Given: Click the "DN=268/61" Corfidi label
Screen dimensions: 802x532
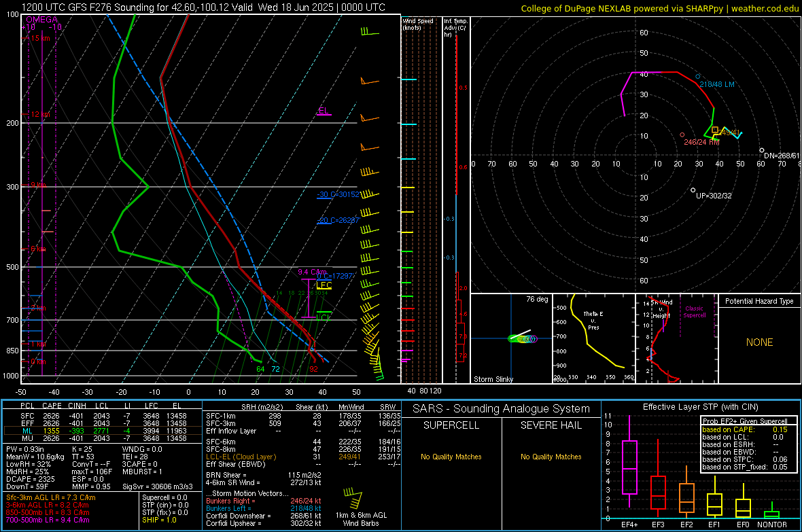Looking at the screenshot, I should tap(782, 156).
